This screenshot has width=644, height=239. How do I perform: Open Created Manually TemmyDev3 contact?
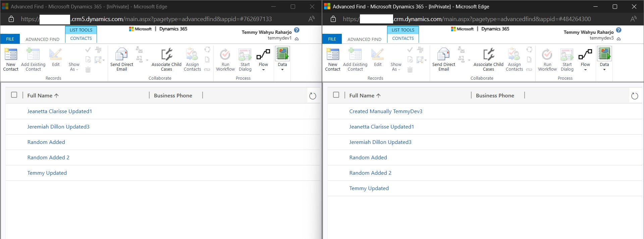coord(386,111)
